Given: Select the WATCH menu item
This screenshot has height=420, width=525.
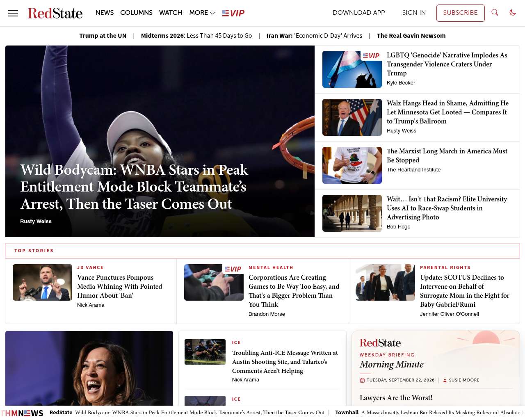Looking at the screenshot, I should [x=171, y=13].
